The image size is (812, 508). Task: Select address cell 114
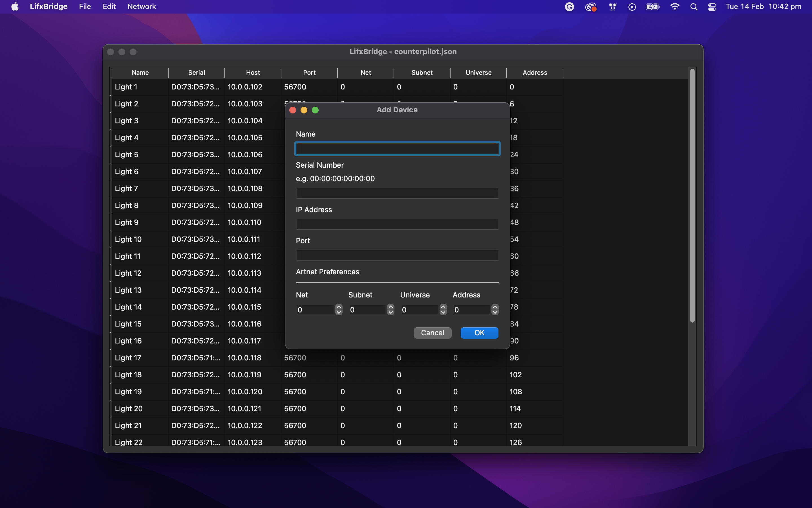pos(535,409)
